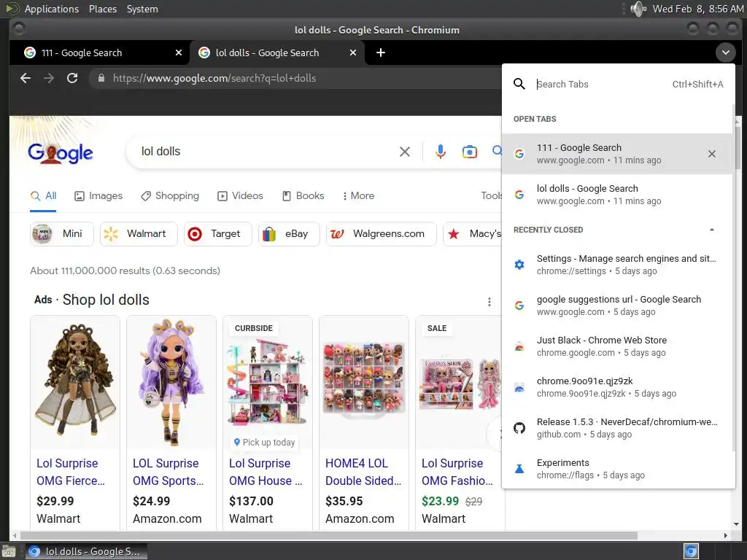The height and width of the screenshot is (560, 747).
Task: Close the '111 - Google Search' browser tab
Action: pos(179,52)
